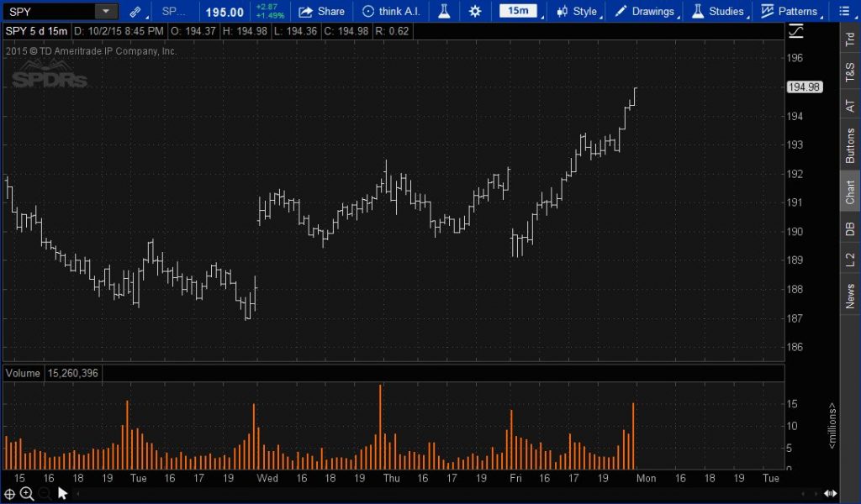Image resolution: width=861 pixels, height=504 pixels.
Task: Click the millions label on the volume axis
Action: (832, 426)
